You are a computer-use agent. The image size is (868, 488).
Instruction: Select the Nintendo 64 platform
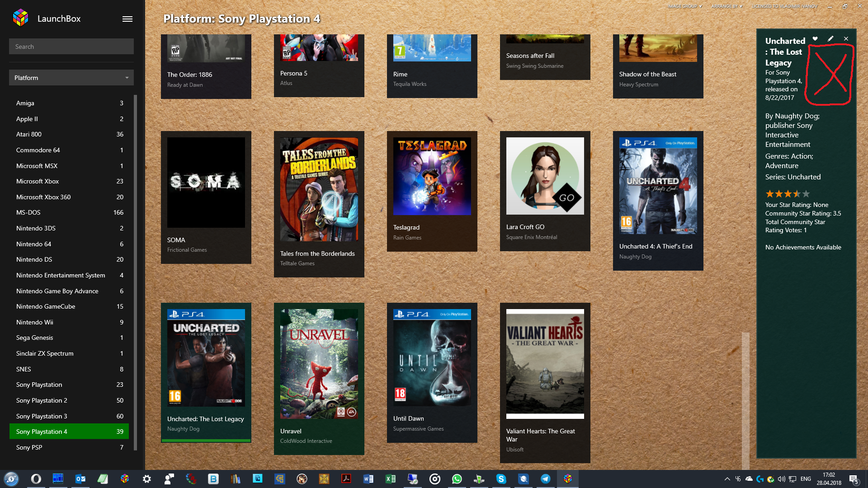(69, 244)
